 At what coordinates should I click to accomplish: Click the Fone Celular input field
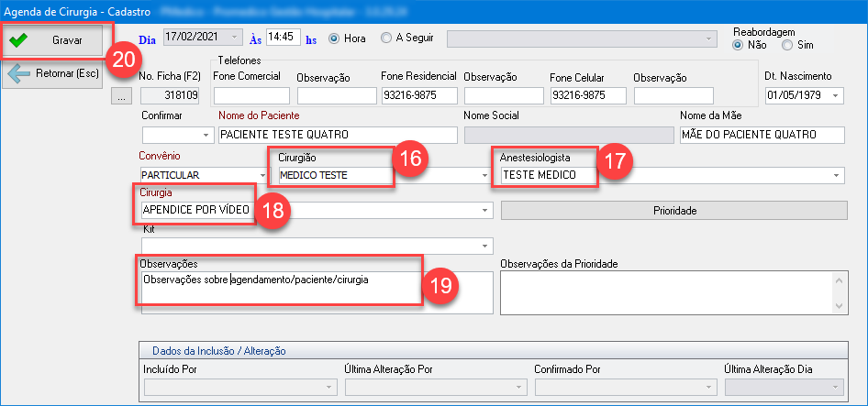point(587,95)
